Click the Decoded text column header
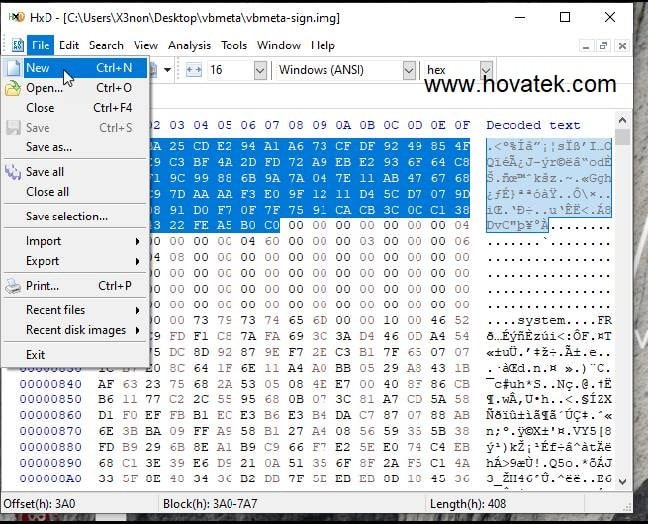 pyautogui.click(x=533, y=125)
